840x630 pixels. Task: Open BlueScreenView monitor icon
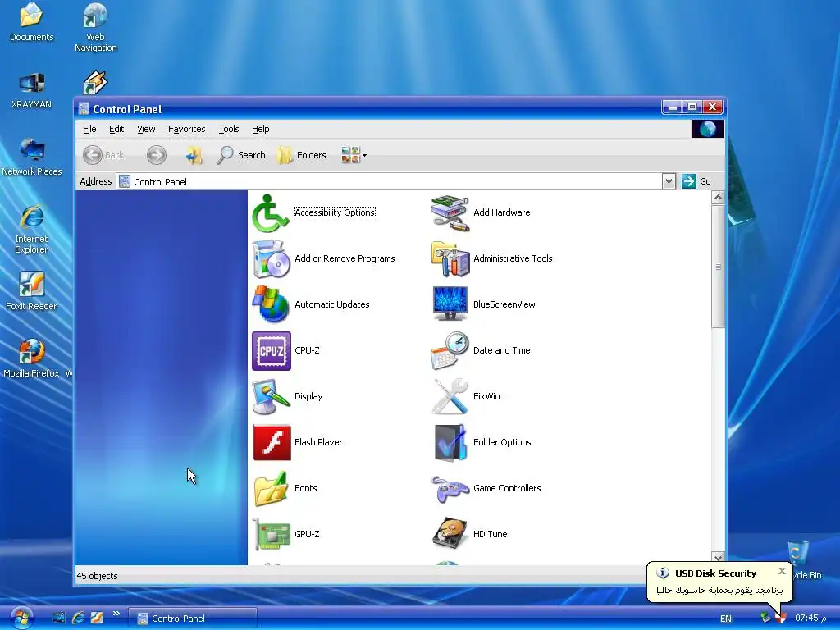click(450, 304)
